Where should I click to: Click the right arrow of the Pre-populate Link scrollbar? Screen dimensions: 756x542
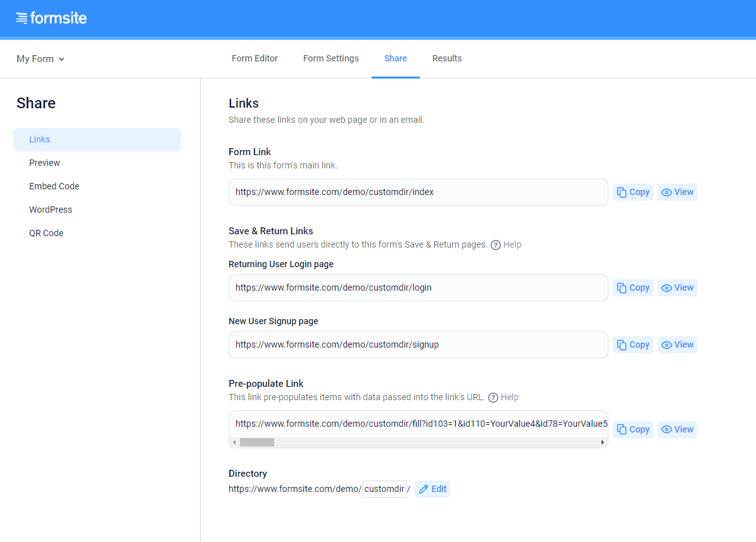(x=602, y=442)
